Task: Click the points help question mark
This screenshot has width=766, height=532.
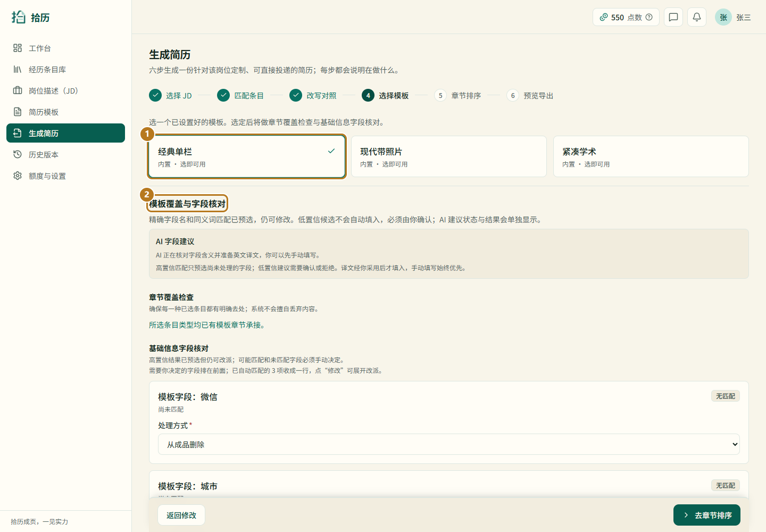Action: pos(649,17)
